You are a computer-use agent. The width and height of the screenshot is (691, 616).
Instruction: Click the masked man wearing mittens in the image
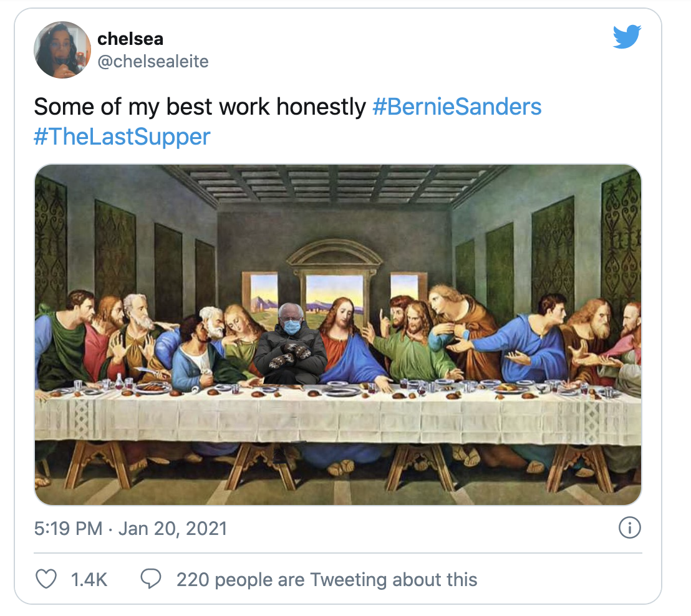click(290, 346)
